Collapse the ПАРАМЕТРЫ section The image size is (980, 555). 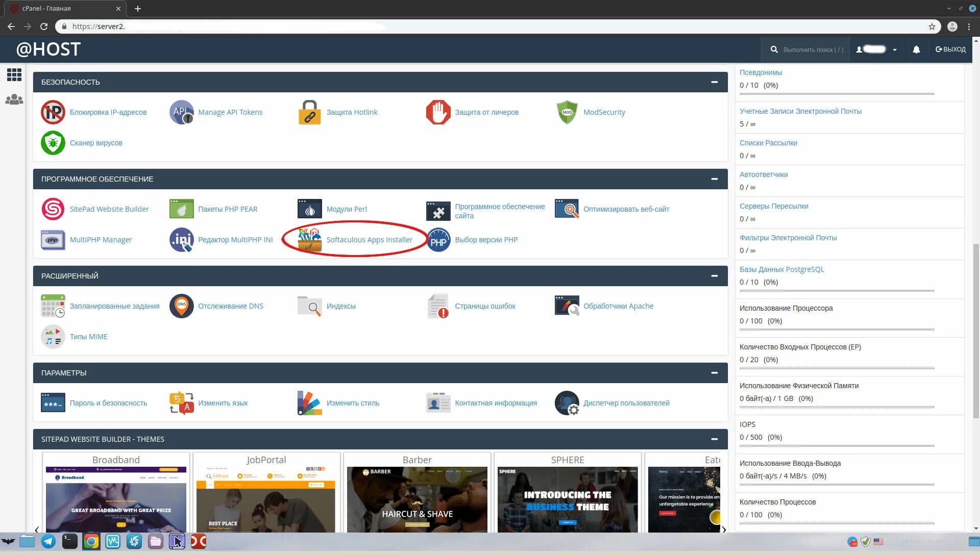[714, 373]
